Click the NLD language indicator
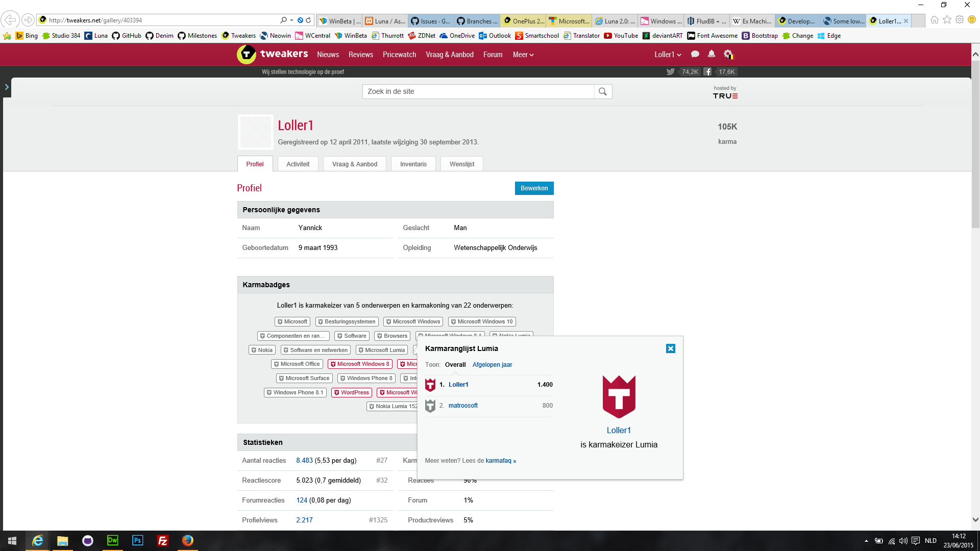 point(930,541)
